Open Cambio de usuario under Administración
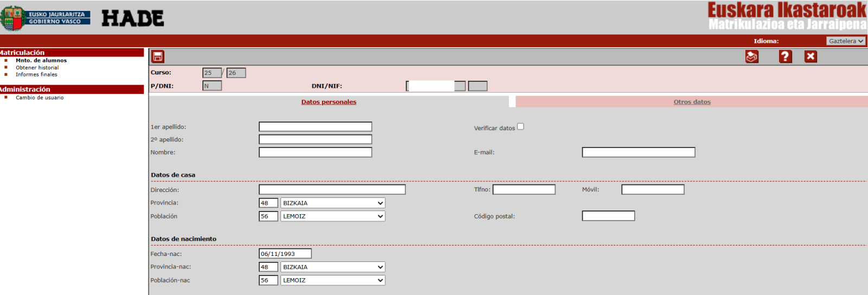Screen dimensions: 868x295 coord(40,98)
